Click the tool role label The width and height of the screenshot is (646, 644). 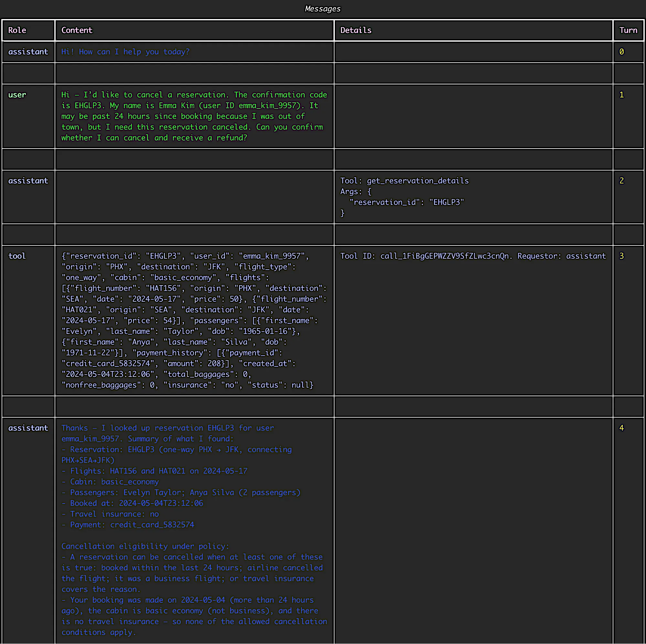pos(17,256)
